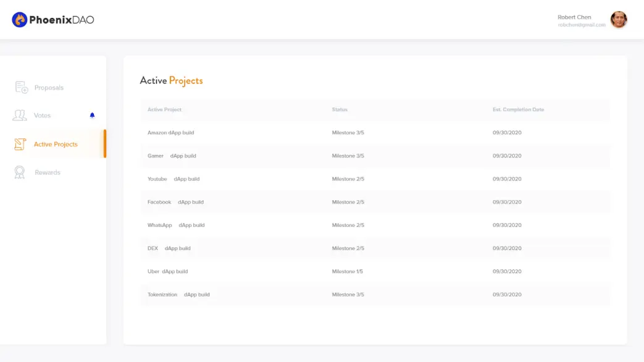This screenshot has width=644, height=362.
Task: Open the Uber dApp build project
Action: coord(167,272)
